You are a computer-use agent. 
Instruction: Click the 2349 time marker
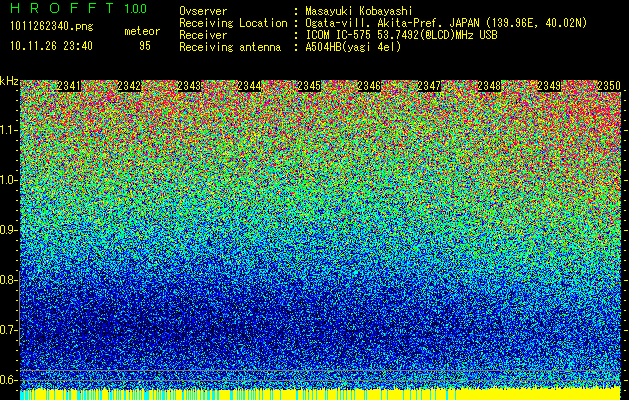click(549, 86)
